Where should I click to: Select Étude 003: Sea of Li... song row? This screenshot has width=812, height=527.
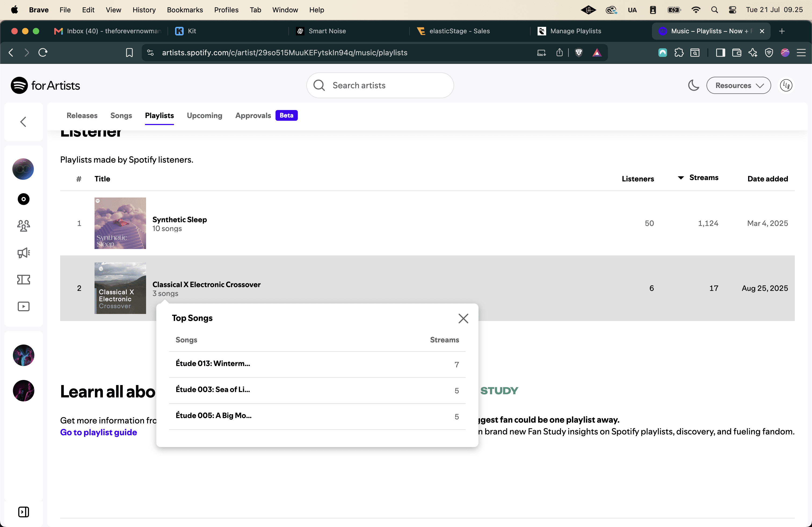[317, 390]
